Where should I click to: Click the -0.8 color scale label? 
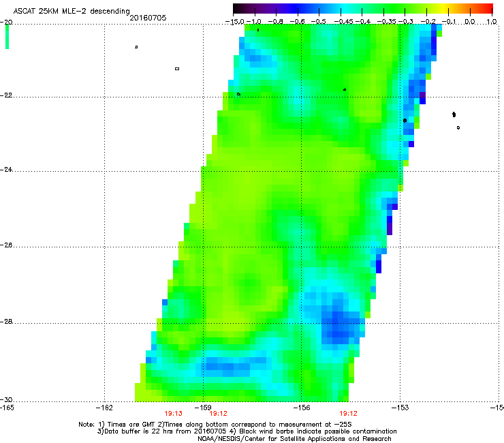click(x=275, y=22)
